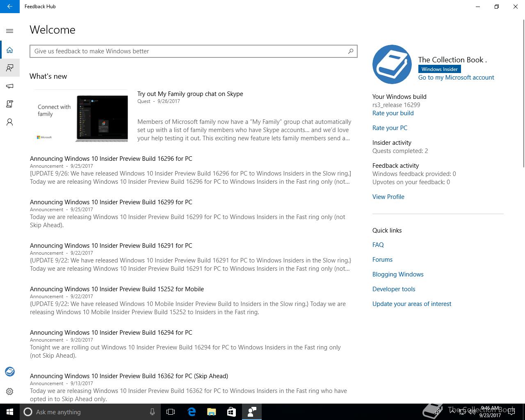The height and width of the screenshot is (420, 525).
Task: Click Rate your PC link
Action: coord(390,128)
